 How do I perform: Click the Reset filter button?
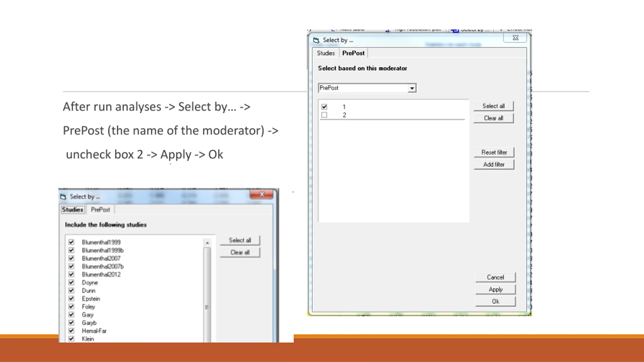(x=494, y=152)
